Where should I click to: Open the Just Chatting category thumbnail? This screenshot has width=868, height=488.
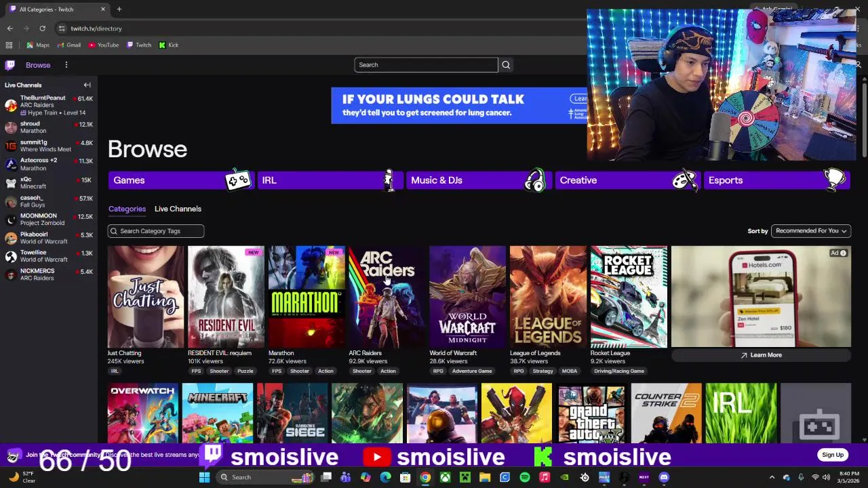pos(146,297)
